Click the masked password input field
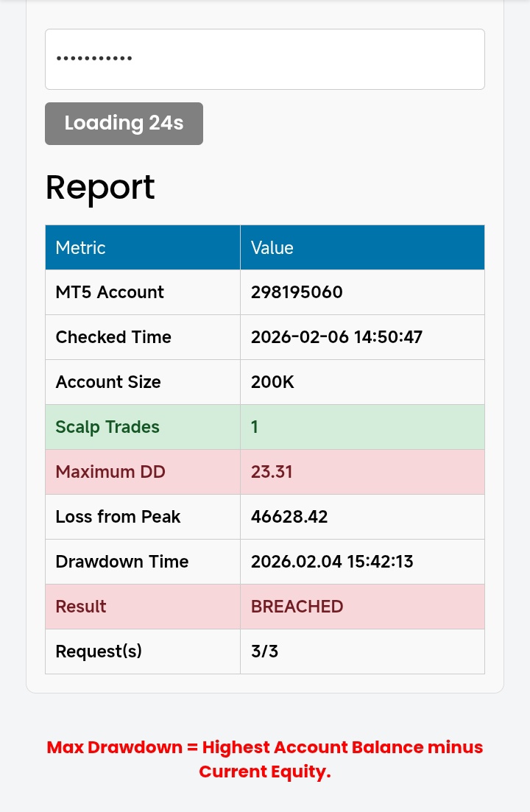The width and height of the screenshot is (530, 812). (265, 59)
